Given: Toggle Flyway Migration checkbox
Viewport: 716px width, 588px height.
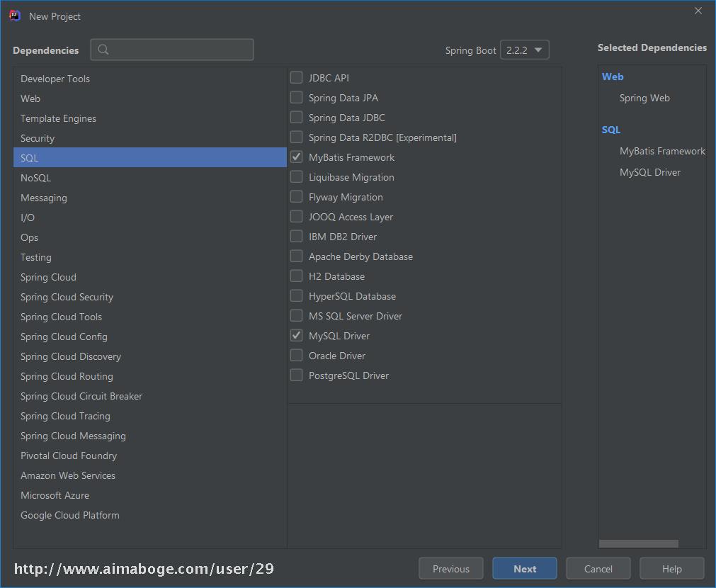Looking at the screenshot, I should 296,197.
